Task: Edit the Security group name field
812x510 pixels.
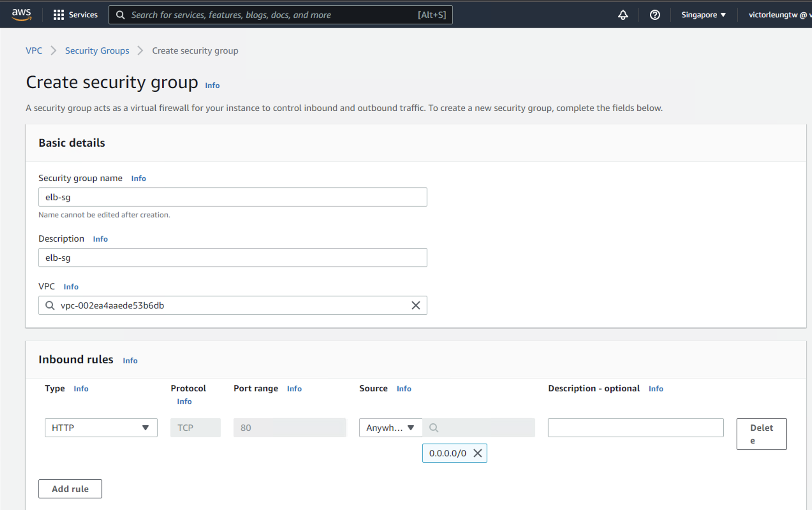Action: pyautogui.click(x=233, y=197)
